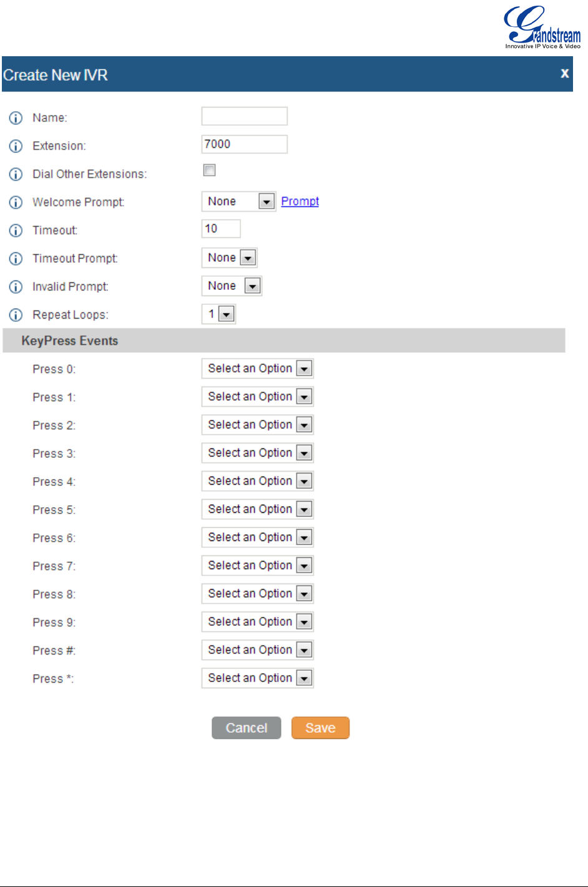Follow the Prompt link
Viewport: 588px width, 887px height.
click(x=300, y=201)
